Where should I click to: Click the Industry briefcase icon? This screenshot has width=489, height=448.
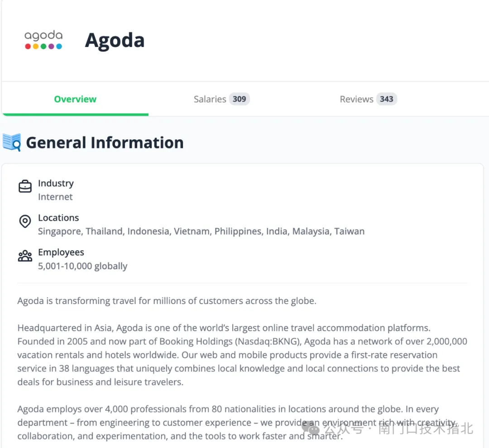pos(25,186)
